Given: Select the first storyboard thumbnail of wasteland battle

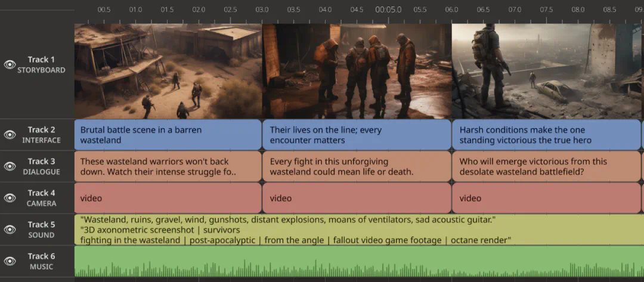Looking at the screenshot, I should point(168,71).
